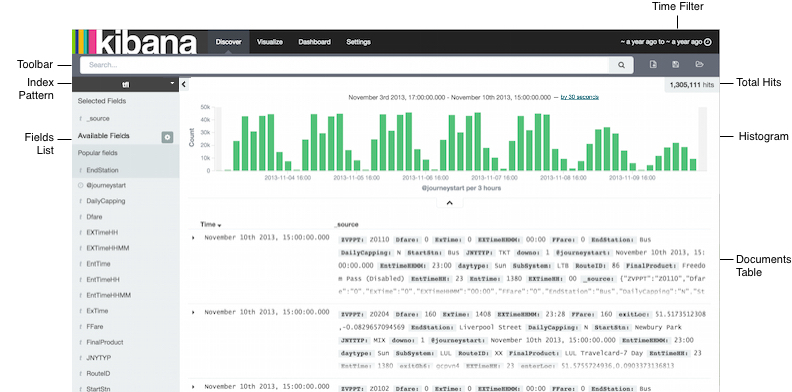Viewport: 792px width, 392px height.
Task: Click the New Search document icon
Action: click(x=653, y=65)
